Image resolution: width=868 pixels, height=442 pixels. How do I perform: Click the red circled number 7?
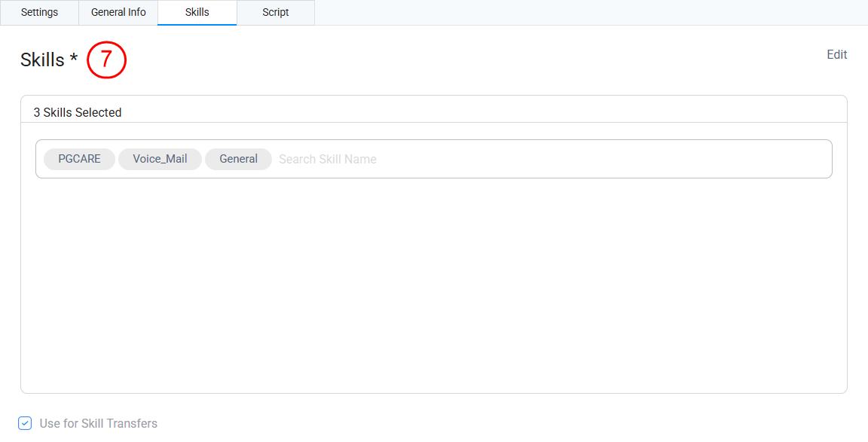(x=106, y=60)
